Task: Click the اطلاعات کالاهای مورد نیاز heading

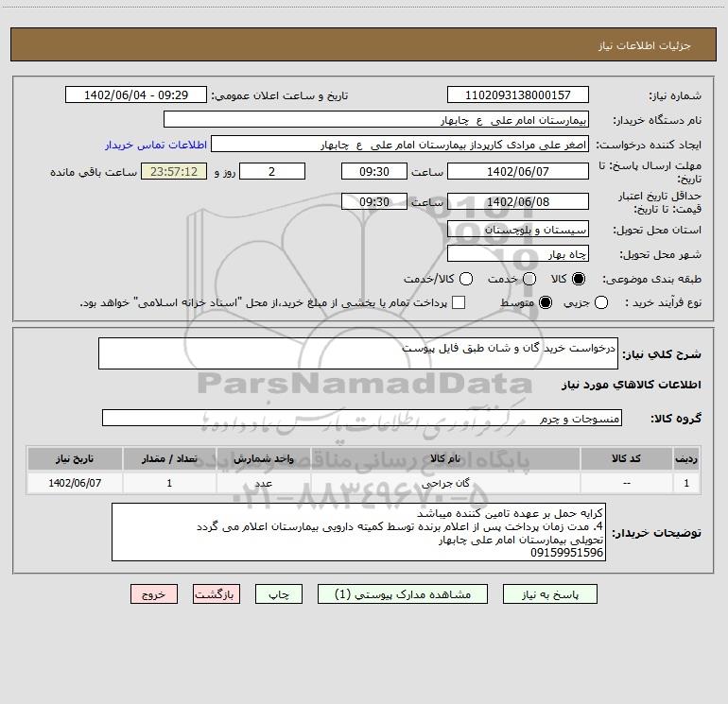Action: 631,385
